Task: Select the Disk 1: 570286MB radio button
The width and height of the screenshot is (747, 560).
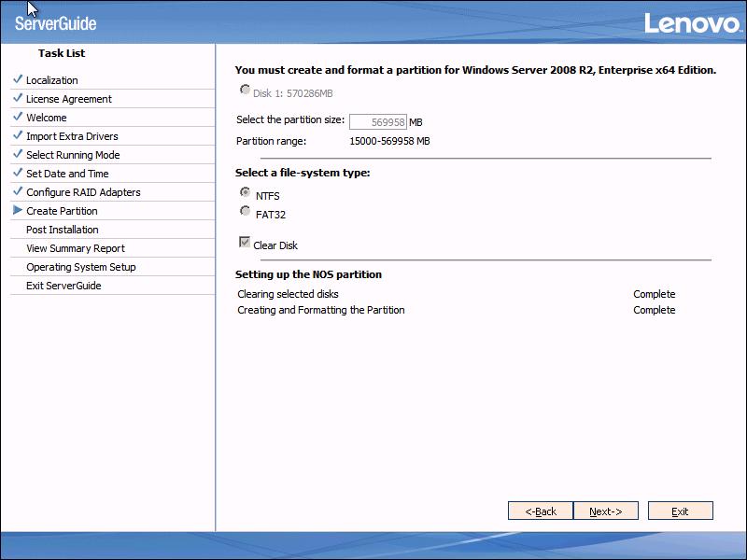Action: [x=246, y=91]
